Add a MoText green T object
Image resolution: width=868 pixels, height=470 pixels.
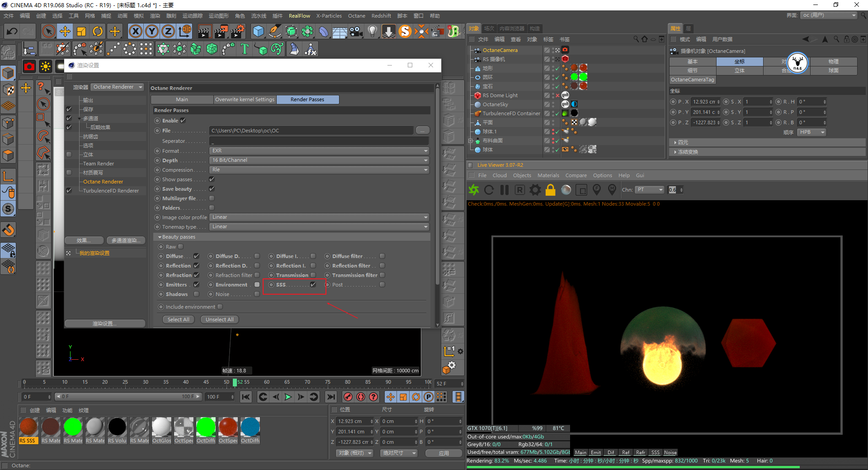pos(245,49)
